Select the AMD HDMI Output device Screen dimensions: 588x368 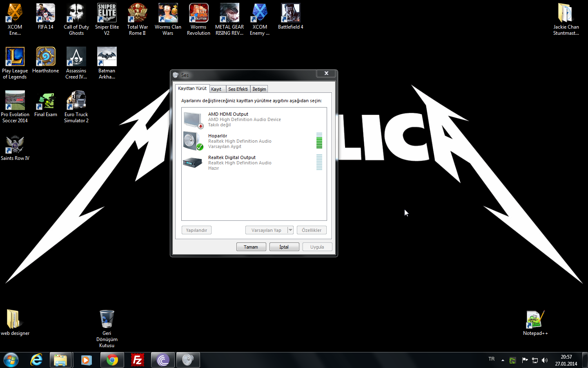tap(254, 119)
